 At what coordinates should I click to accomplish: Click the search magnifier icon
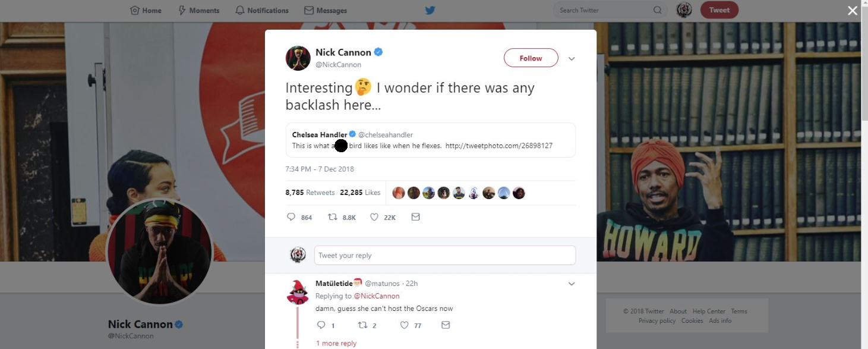(657, 10)
